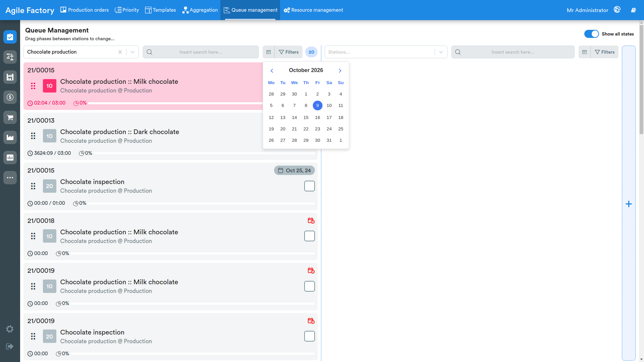Switch to the Templates tab
This screenshot has width=644, height=362.
[x=160, y=10]
